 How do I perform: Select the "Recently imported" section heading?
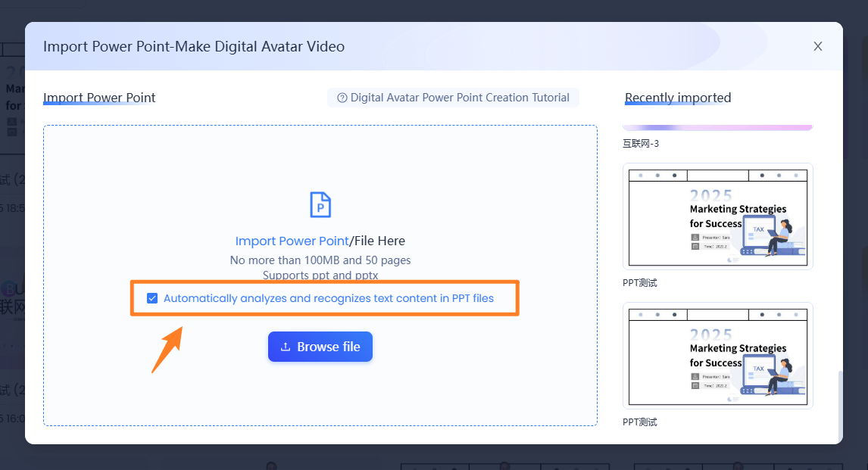[x=678, y=98]
